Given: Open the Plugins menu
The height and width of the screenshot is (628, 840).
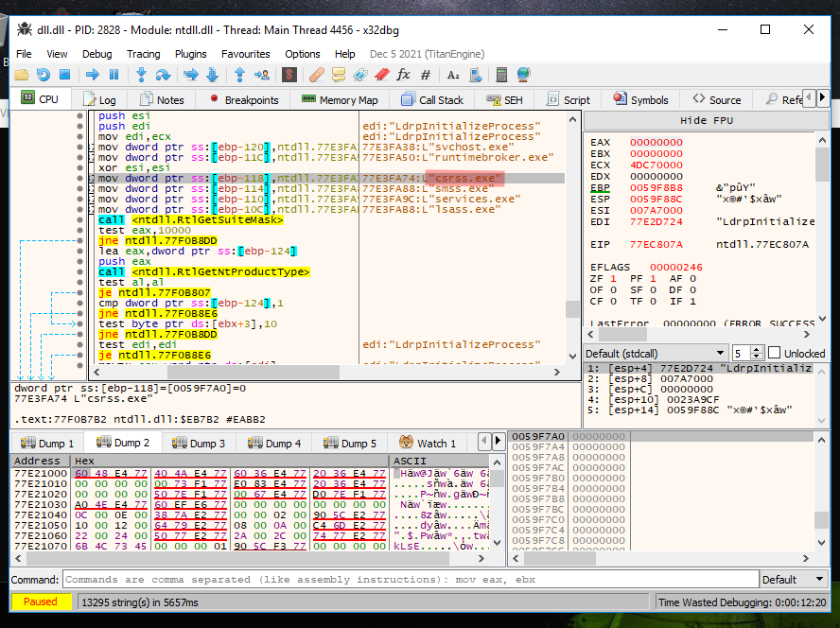Looking at the screenshot, I should coord(190,54).
